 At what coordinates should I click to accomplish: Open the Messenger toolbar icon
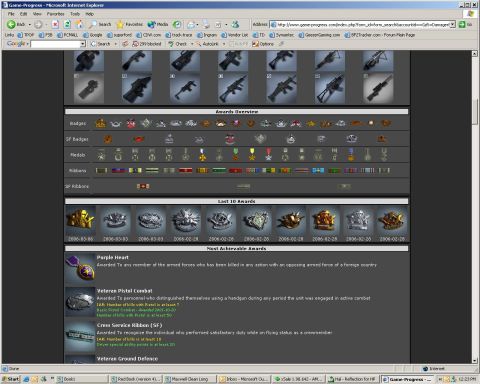(235, 24)
